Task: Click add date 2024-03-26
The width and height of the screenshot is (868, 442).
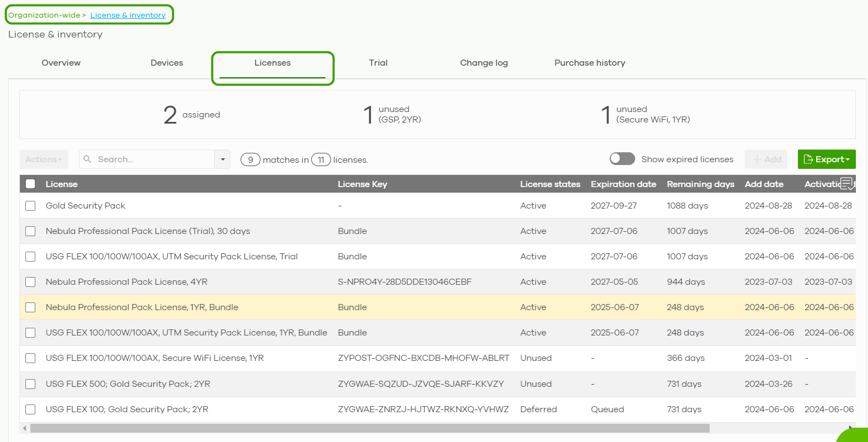Action: (x=769, y=384)
